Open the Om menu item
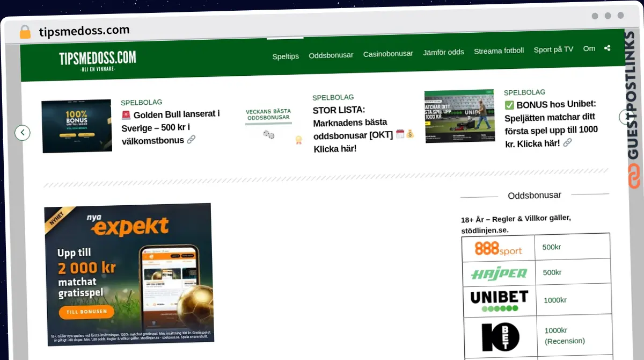Image resolution: width=644 pixels, height=360 pixels. [x=589, y=48]
